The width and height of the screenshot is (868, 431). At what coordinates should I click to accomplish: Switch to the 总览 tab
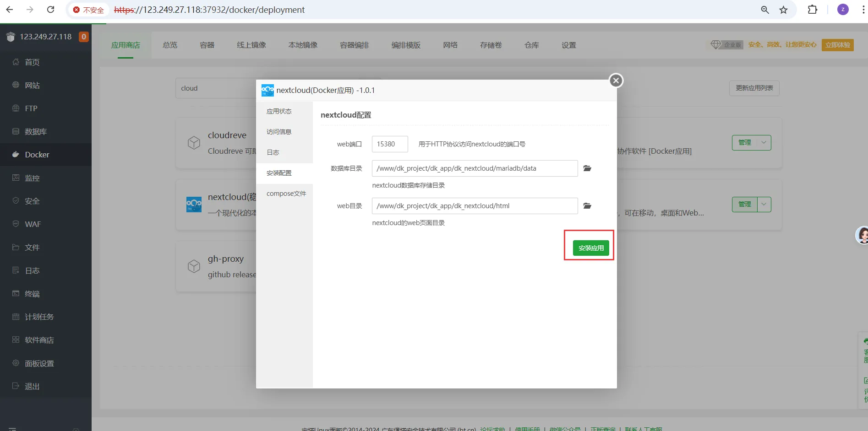pyautogui.click(x=170, y=45)
